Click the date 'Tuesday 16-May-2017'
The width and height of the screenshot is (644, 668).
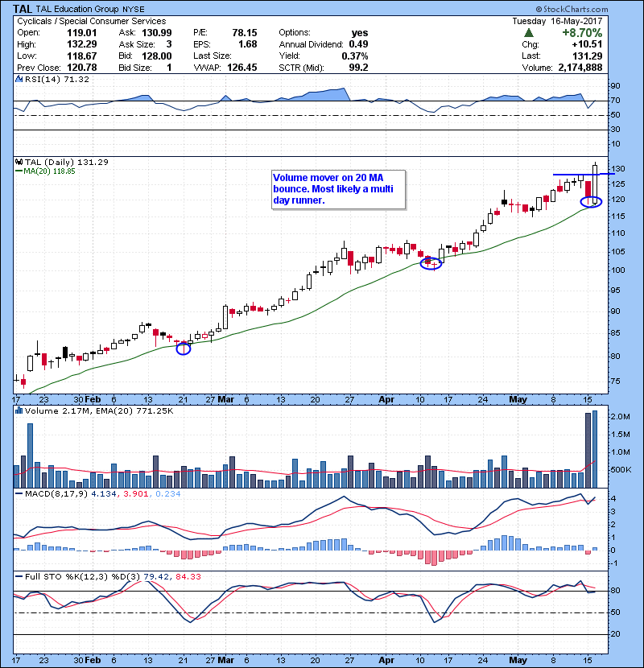tap(557, 21)
